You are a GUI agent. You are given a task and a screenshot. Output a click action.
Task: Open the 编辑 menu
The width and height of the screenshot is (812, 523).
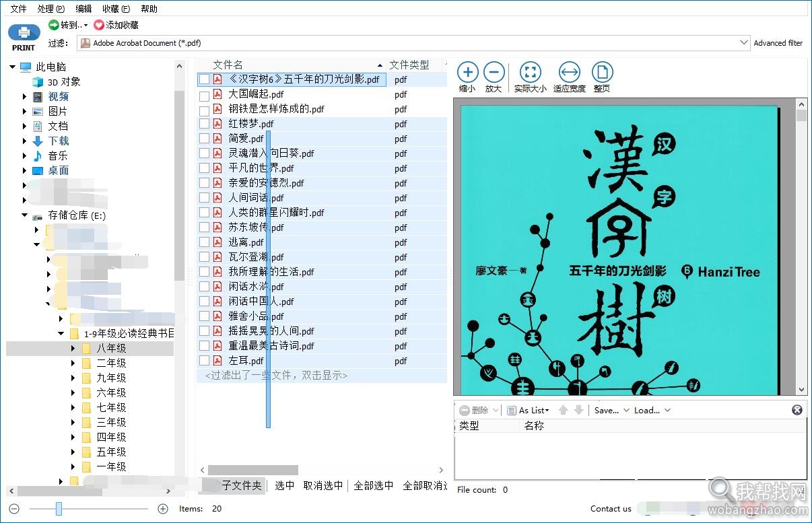pyautogui.click(x=83, y=9)
